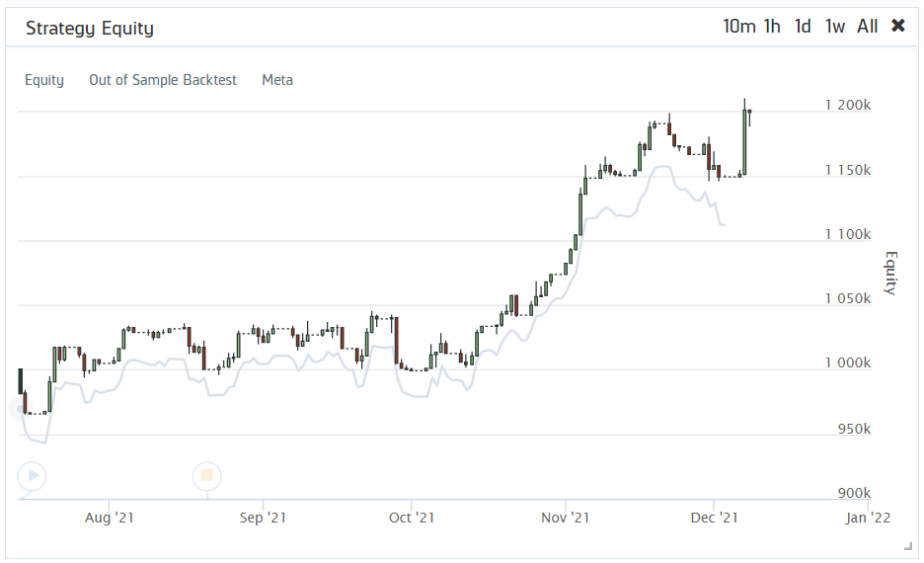Screen dimensions: 924x563
Task: Click the play flag marker on timeline
Action: [x=32, y=476]
